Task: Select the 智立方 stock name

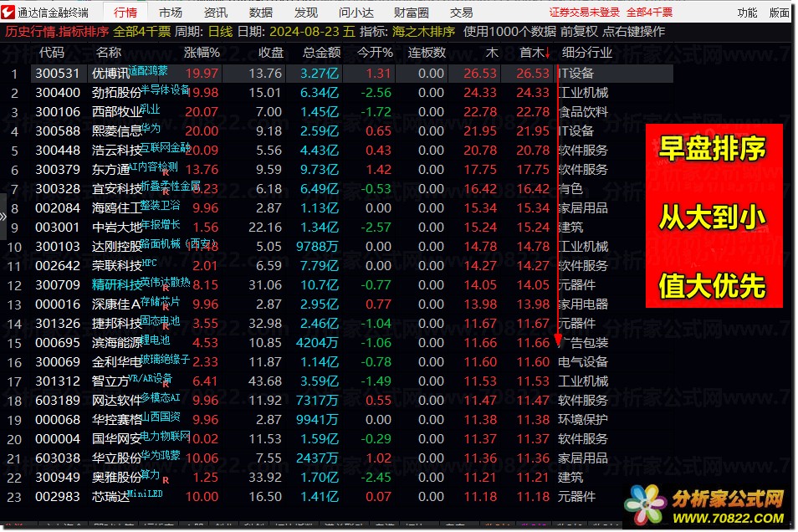Action: [x=110, y=381]
